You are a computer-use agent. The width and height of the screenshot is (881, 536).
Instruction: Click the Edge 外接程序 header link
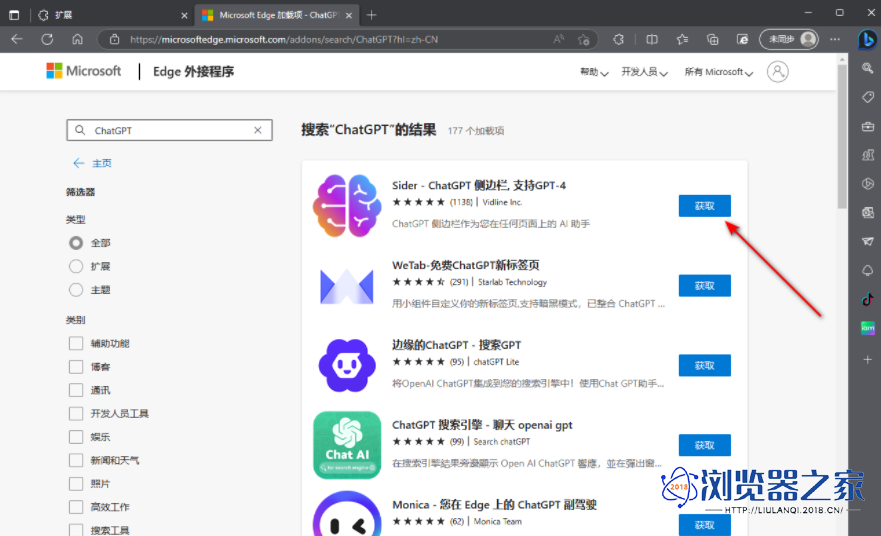193,71
